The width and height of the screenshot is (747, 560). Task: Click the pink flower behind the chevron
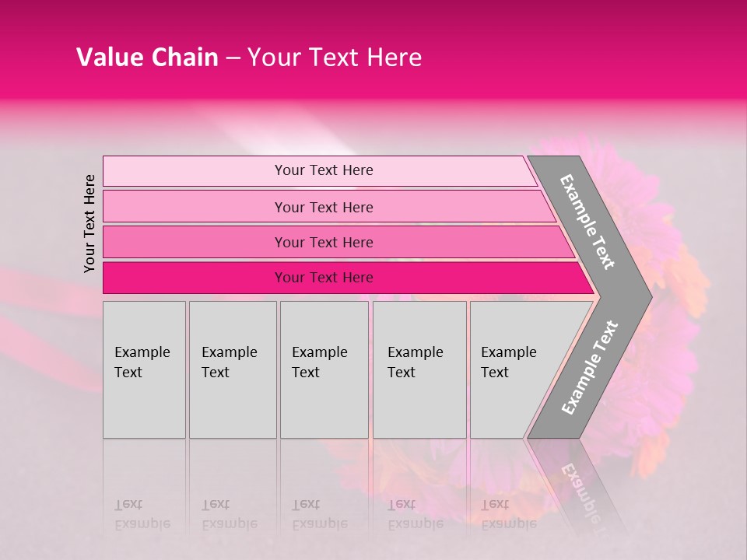pos(677,257)
